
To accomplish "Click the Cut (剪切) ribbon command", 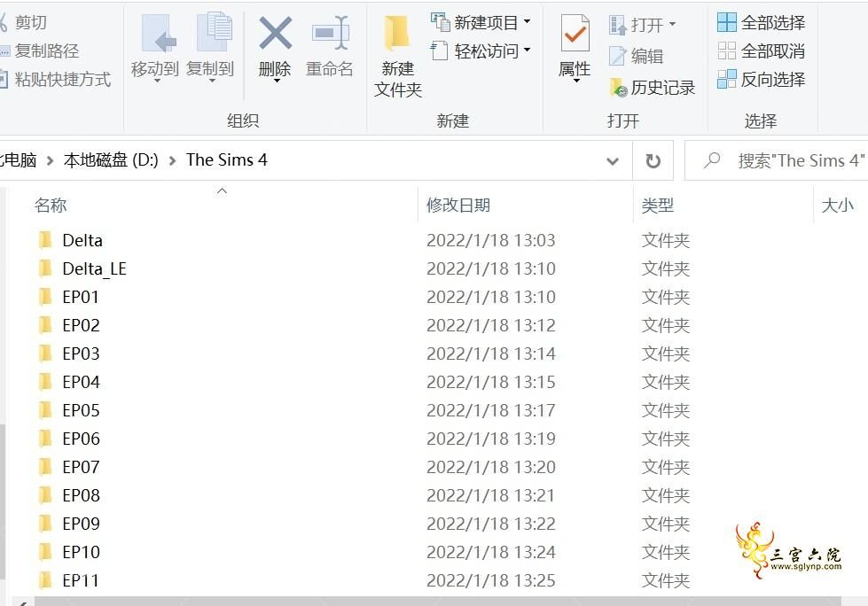I will [x=22, y=23].
